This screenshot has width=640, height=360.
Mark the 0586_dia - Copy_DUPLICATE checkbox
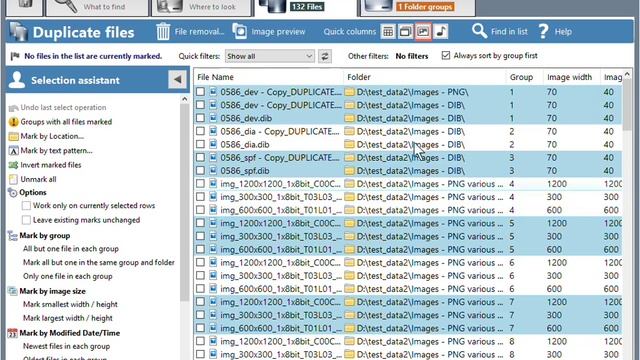pos(200,131)
